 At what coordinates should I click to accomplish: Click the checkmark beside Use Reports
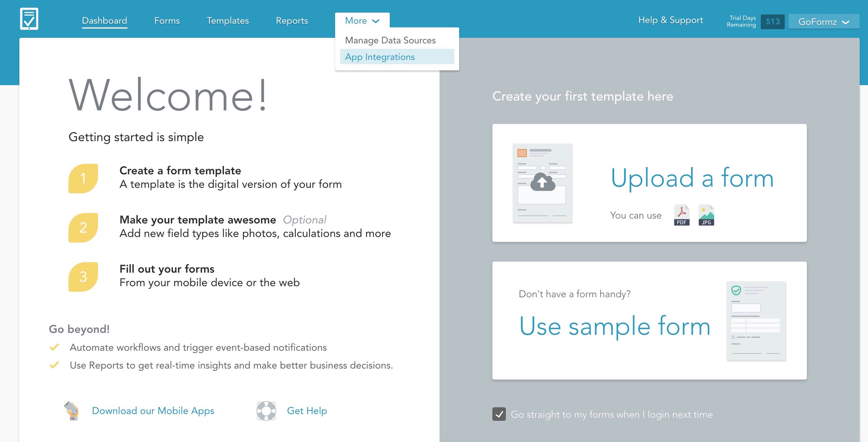coord(54,365)
